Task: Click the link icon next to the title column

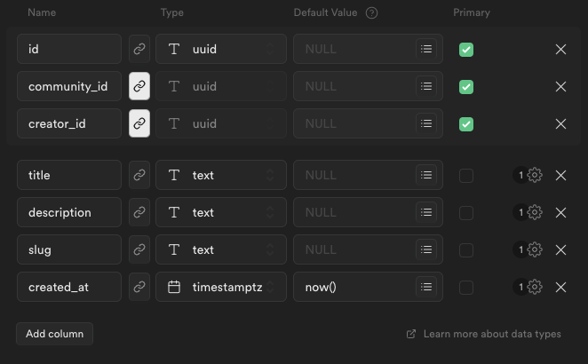Action: click(x=139, y=175)
